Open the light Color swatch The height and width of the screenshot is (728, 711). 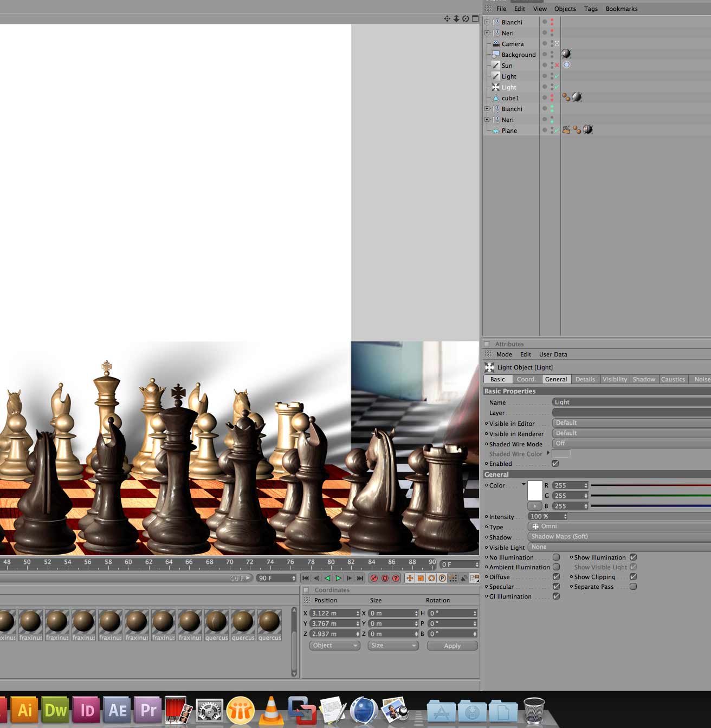(x=535, y=491)
